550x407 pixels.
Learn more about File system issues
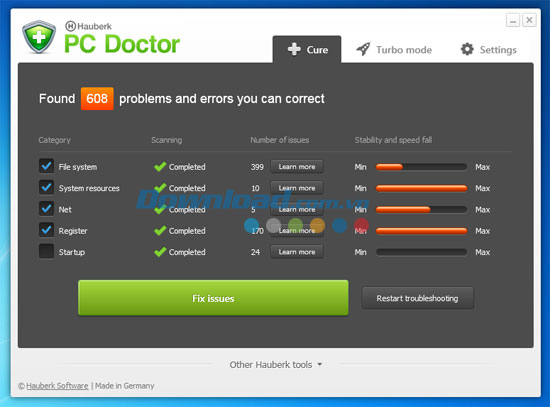(297, 167)
